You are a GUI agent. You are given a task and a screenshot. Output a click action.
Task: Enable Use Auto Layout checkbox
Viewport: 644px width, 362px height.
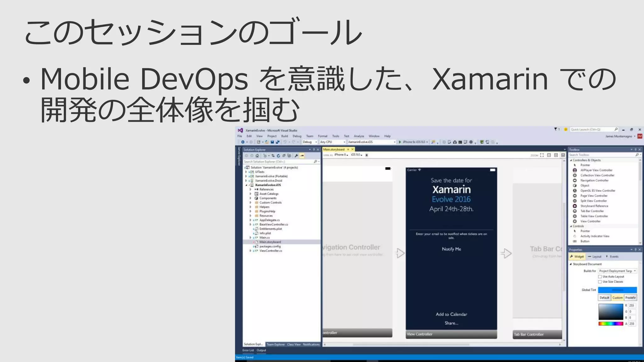pos(600,277)
